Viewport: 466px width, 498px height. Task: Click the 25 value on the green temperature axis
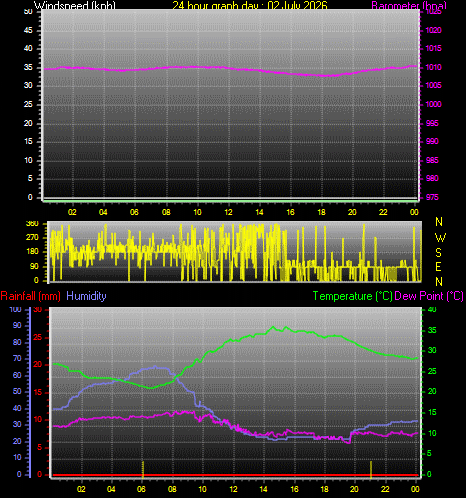[x=432, y=371]
